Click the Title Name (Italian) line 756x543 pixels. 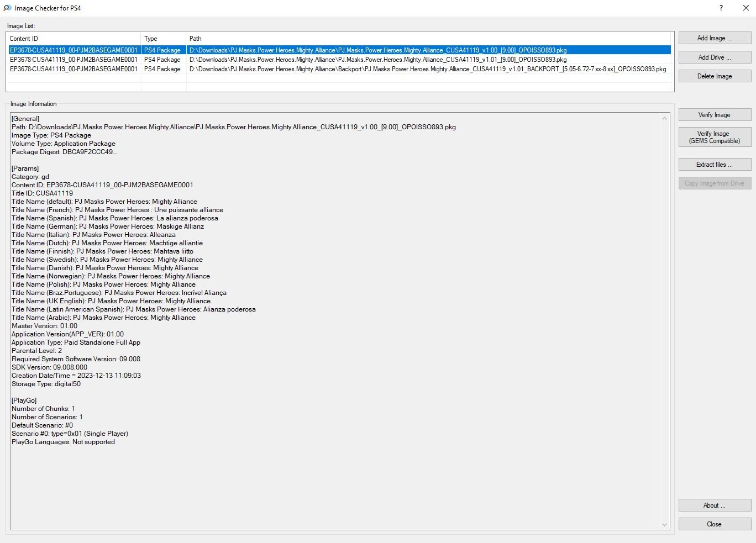93,235
